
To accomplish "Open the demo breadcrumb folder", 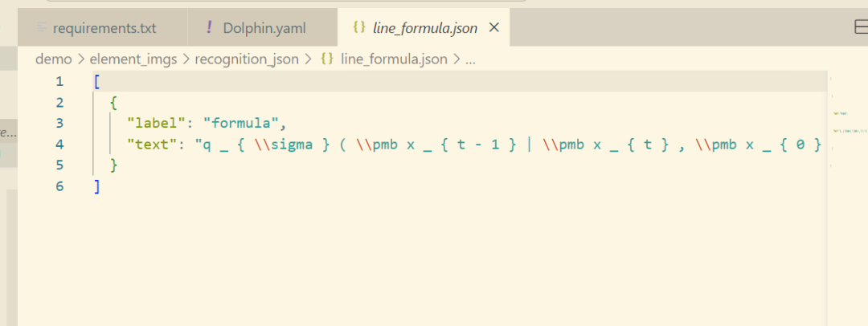I will point(54,59).
